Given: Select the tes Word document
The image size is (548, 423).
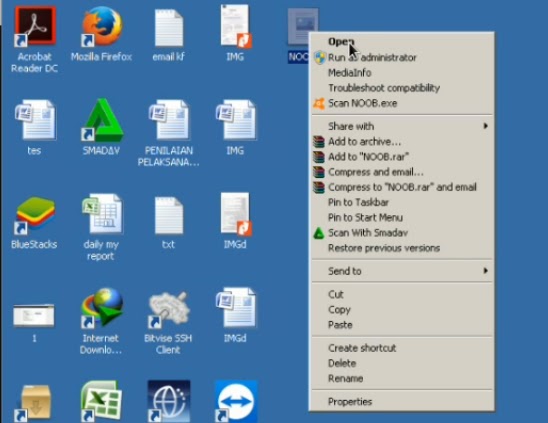Looking at the screenshot, I should tap(35, 120).
